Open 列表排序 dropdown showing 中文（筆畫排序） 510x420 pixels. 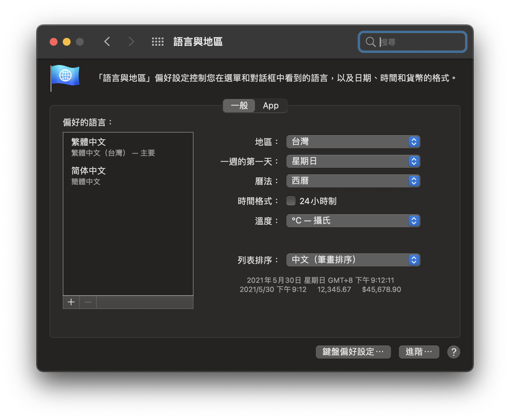coord(353,260)
